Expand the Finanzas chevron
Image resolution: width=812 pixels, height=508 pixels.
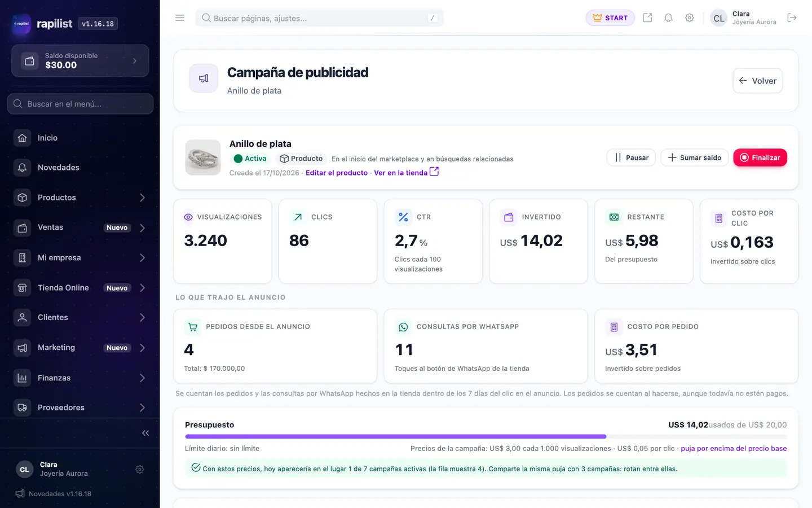pos(142,378)
